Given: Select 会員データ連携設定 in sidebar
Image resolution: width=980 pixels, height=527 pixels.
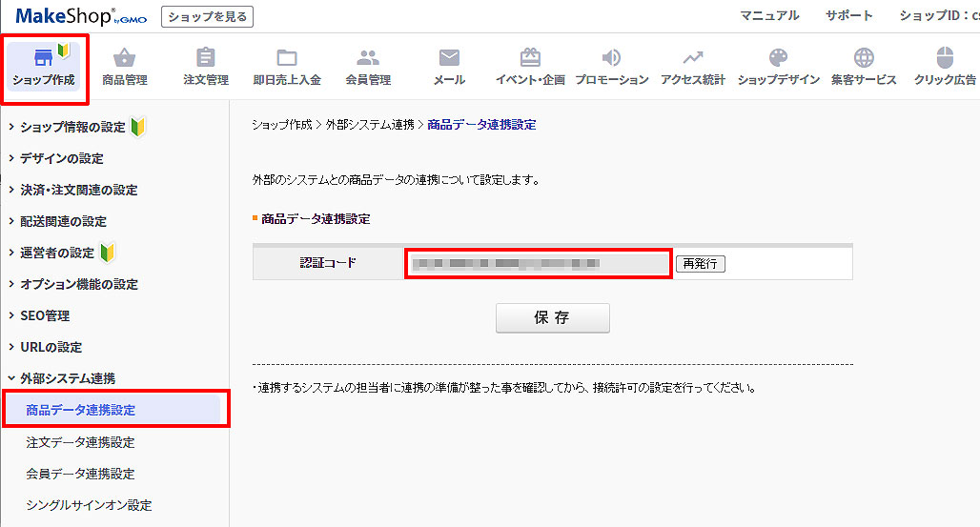Looking at the screenshot, I should coord(80,474).
